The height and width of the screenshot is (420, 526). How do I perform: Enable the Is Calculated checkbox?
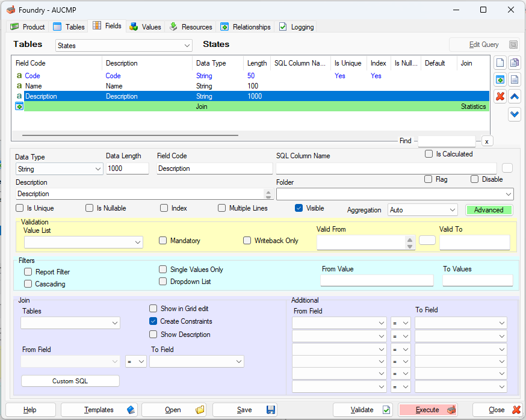pyautogui.click(x=429, y=154)
